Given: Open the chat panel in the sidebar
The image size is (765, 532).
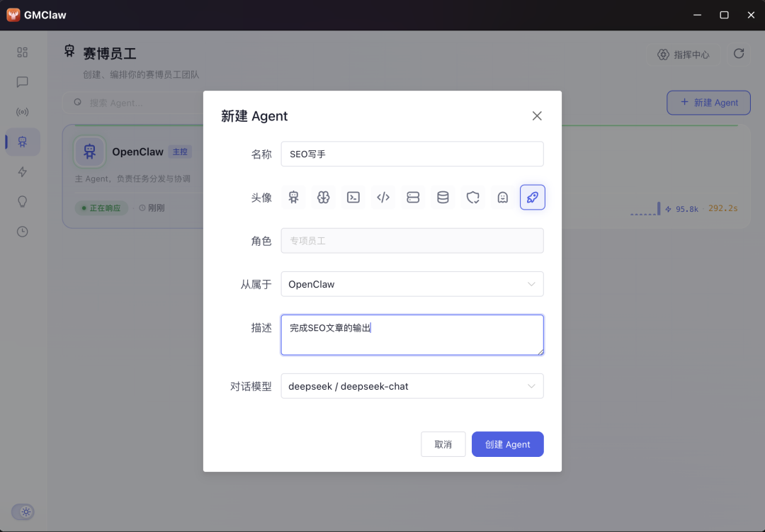Looking at the screenshot, I should [22, 82].
